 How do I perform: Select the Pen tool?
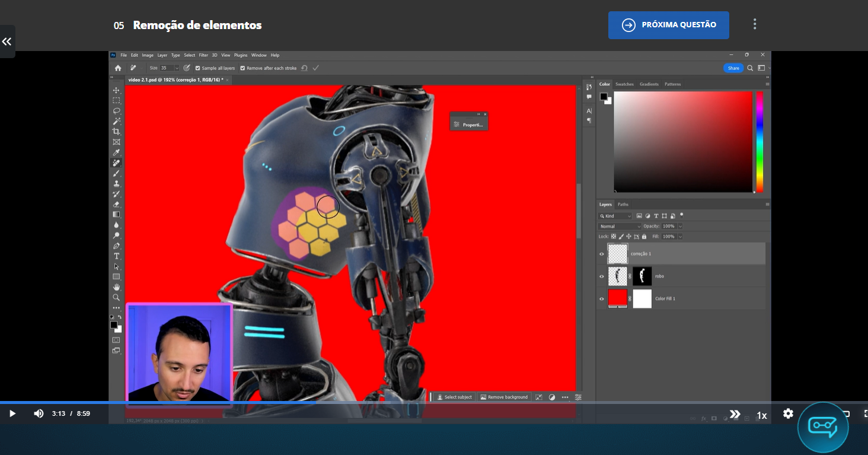pos(116,246)
